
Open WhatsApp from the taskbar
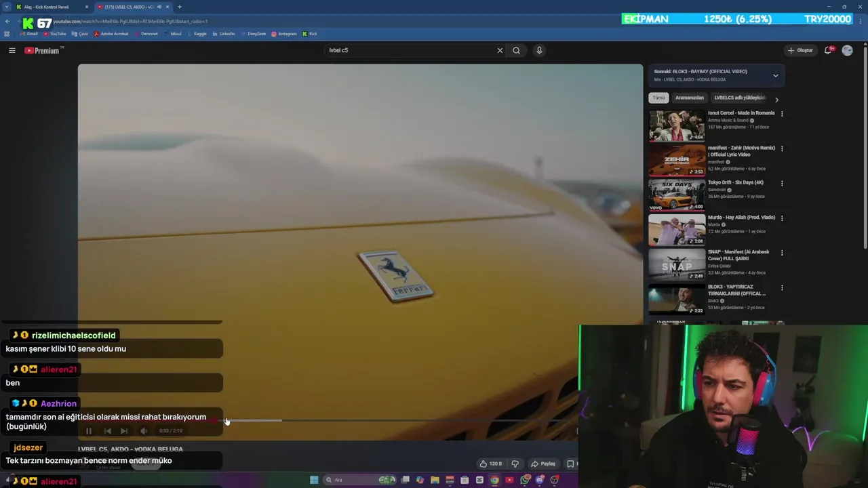click(x=525, y=480)
